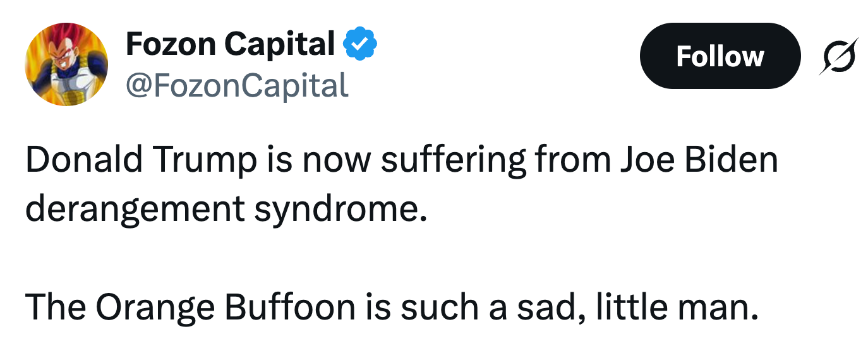Click the Grok slash icon
The height and width of the screenshot is (346, 868).
[838, 56]
